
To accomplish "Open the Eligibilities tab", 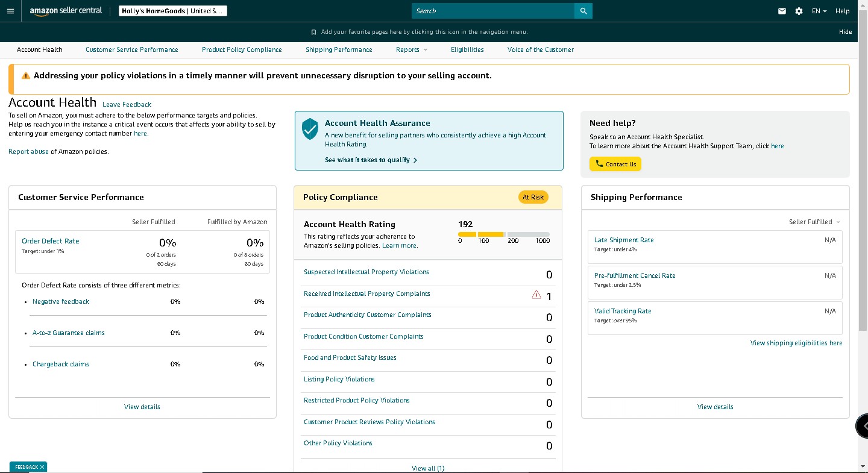I will click(467, 49).
